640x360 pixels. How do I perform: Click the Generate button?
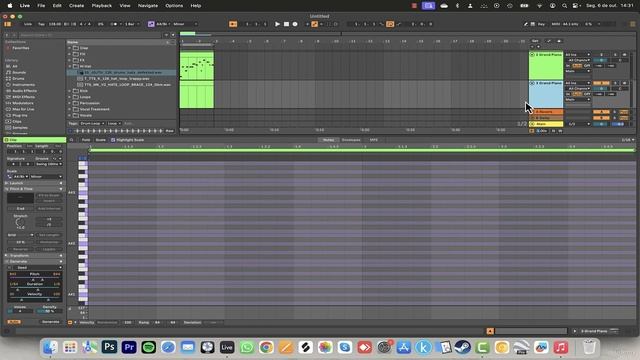click(x=51, y=322)
